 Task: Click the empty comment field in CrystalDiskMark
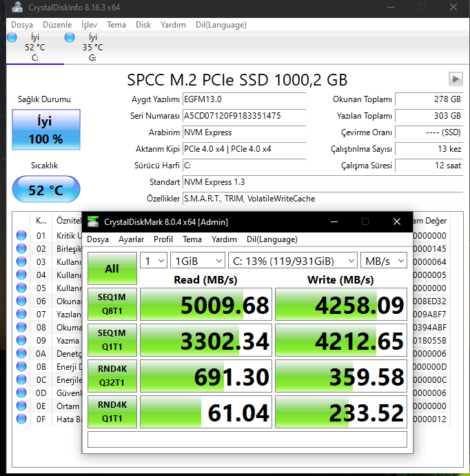247,439
